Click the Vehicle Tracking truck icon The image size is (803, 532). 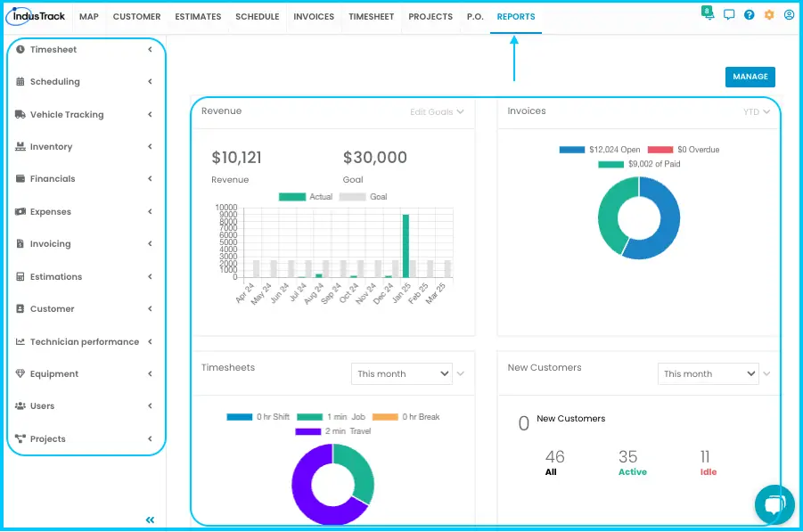(20, 114)
